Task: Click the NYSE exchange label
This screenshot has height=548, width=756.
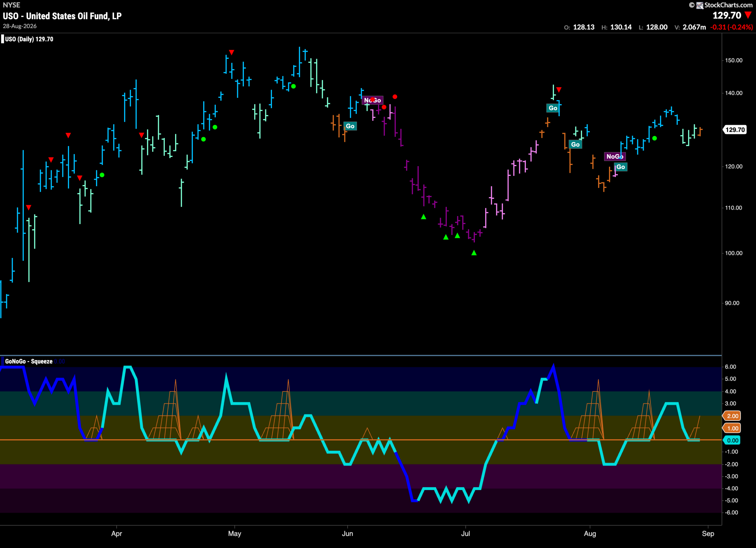Action: (x=11, y=5)
